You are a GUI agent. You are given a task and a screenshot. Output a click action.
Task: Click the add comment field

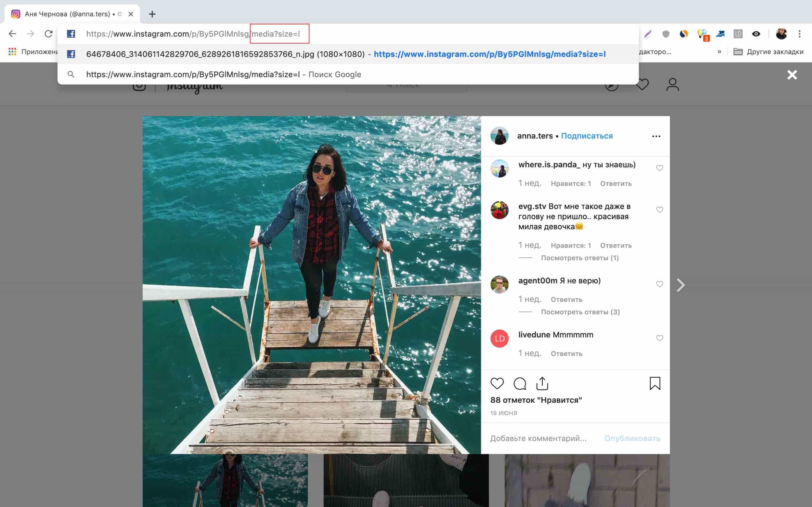[x=538, y=438]
